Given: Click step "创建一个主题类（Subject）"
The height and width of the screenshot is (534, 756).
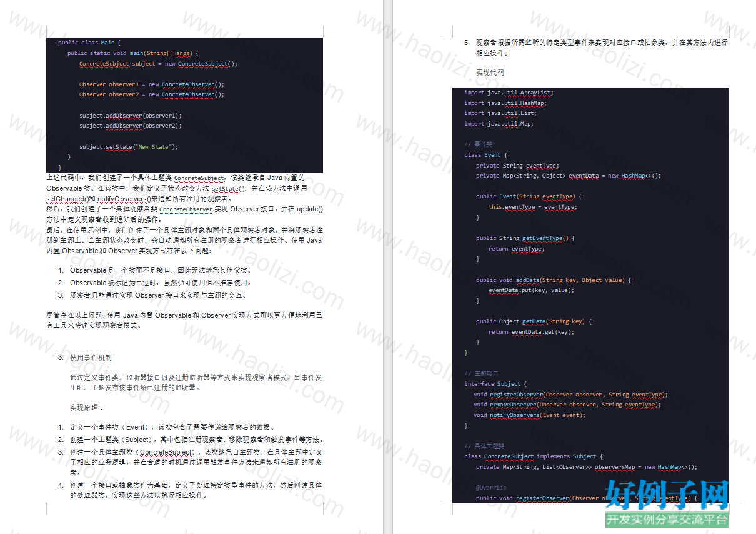Looking at the screenshot, I should 196,440.
